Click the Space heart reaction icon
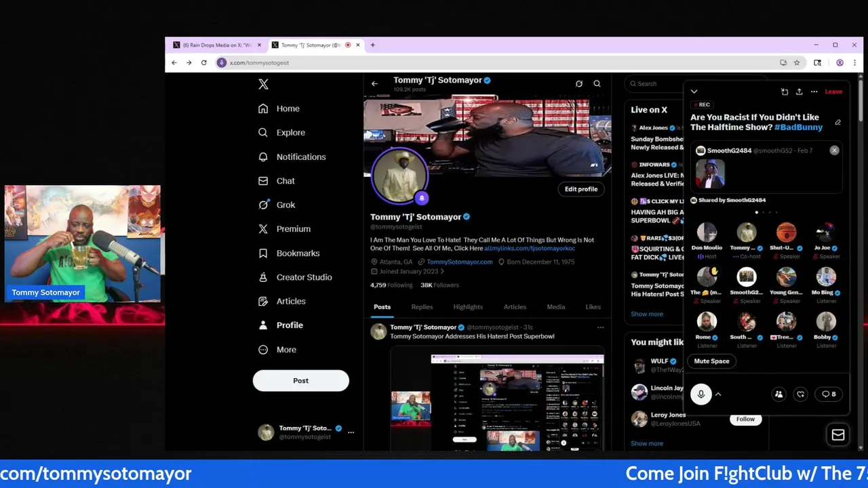Screen dimensions: 868x488 [801, 394]
